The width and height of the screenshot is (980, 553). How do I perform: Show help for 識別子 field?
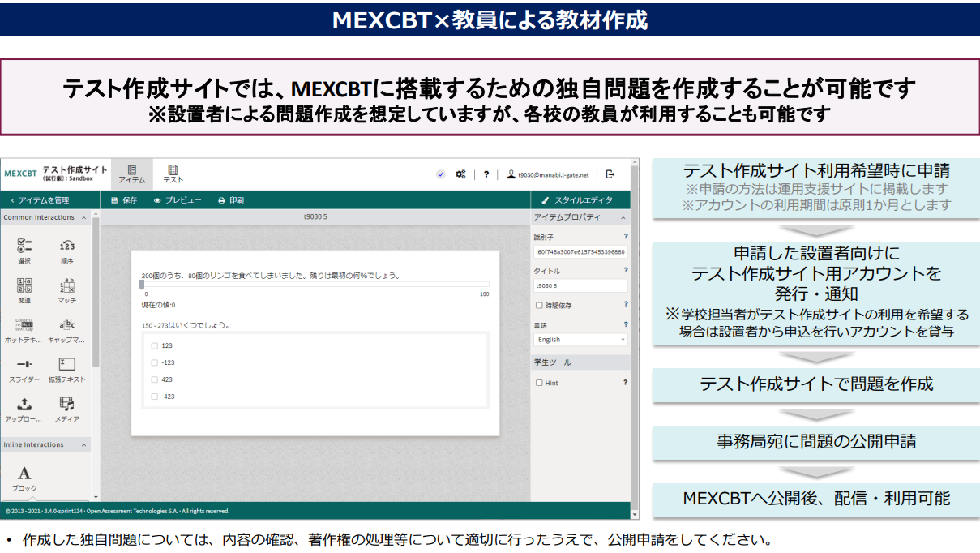[x=626, y=237]
